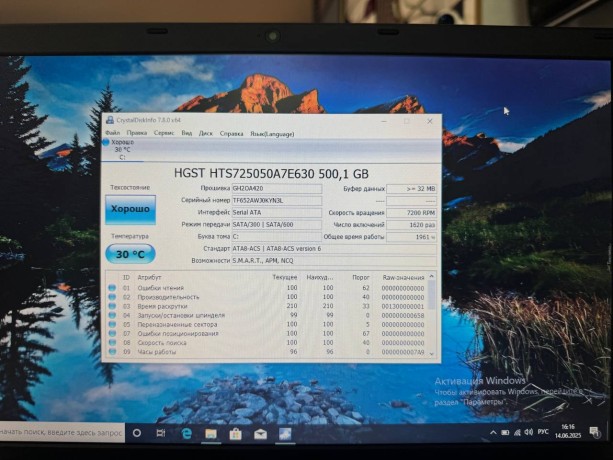Open the Mail app from the taskbar
This screenshot has height=460, width=613.
[260, 434]
